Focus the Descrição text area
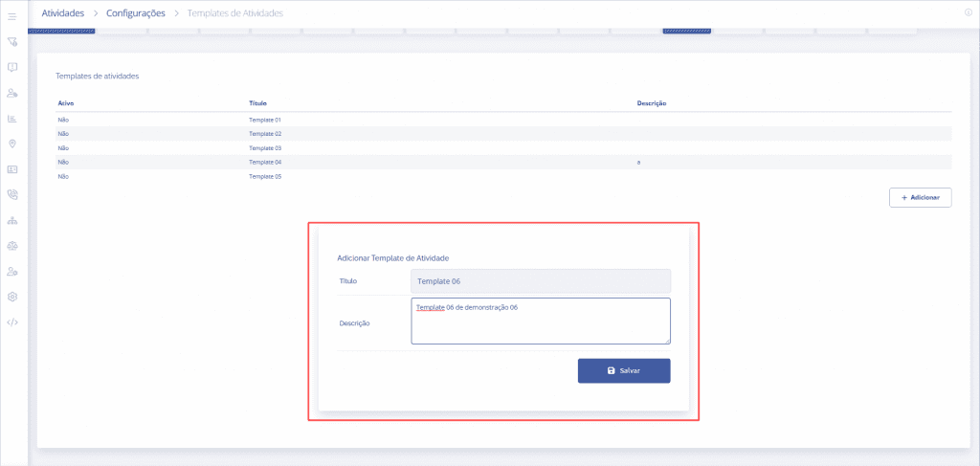Screen dimensions: 980x466 pos(541,322)
